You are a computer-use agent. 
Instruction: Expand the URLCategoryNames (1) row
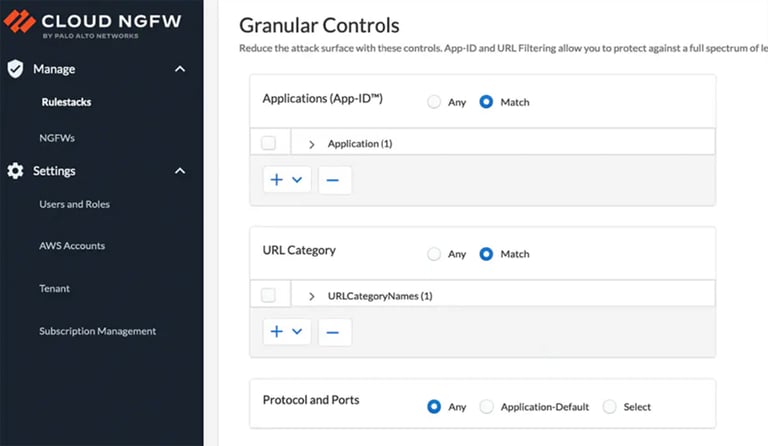[312, 297]
